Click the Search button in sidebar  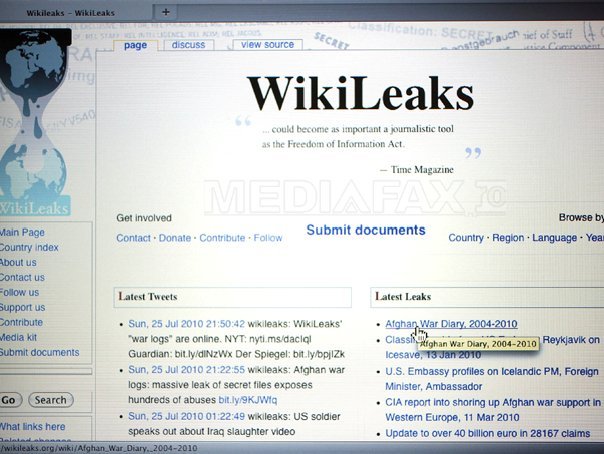(50, 400)
